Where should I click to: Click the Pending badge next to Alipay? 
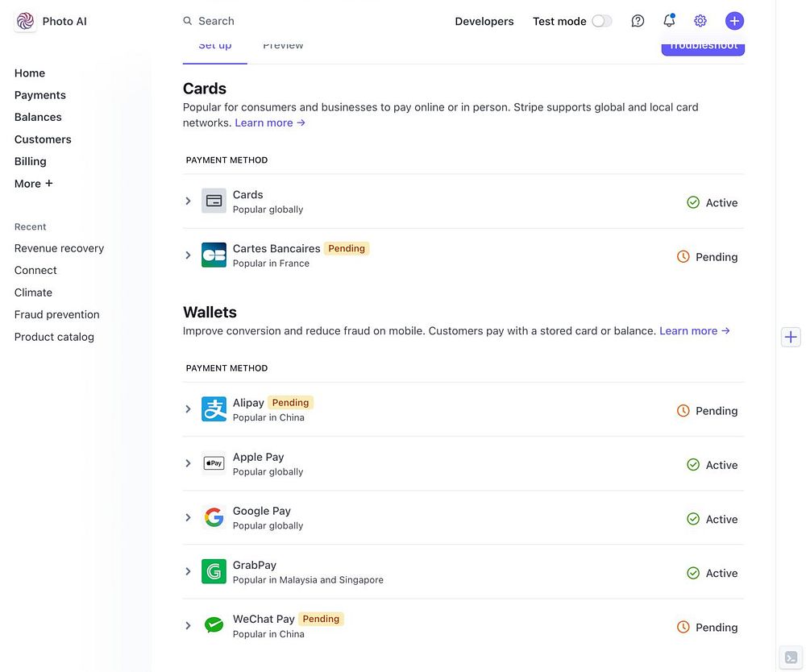click(290, 402)
